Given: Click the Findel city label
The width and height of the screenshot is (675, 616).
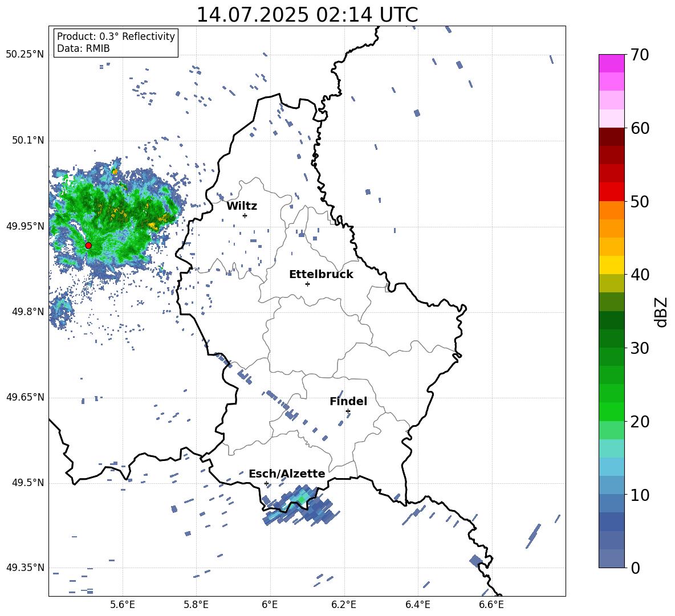Looking at the screenshot, I should pyautogui.click(x=348, y=402).
